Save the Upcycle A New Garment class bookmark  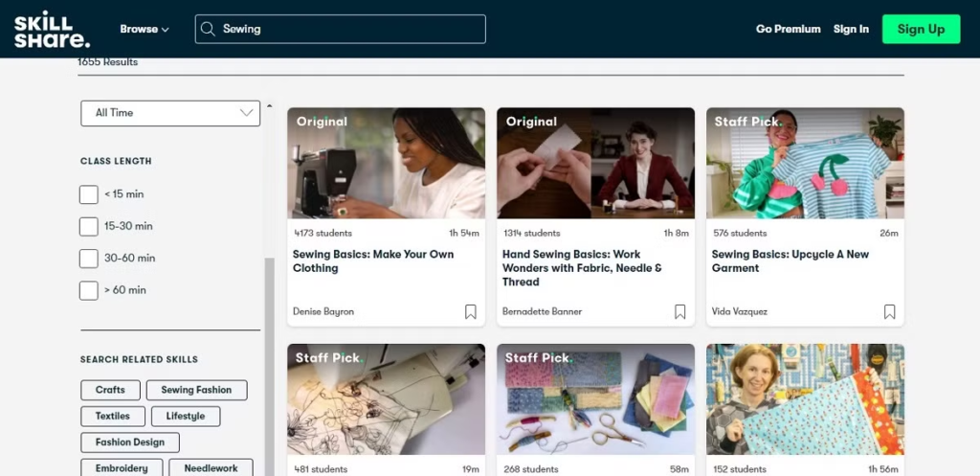click(x=890, y=311)
